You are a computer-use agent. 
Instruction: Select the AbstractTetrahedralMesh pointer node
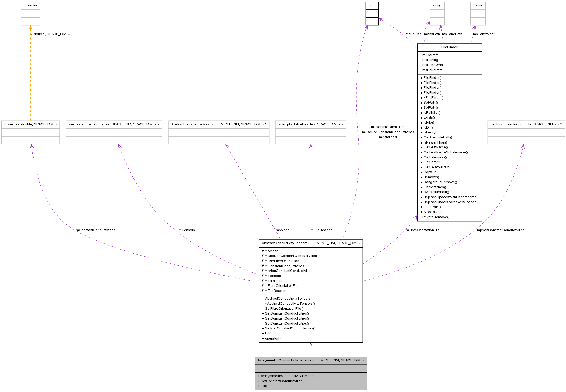218,124
